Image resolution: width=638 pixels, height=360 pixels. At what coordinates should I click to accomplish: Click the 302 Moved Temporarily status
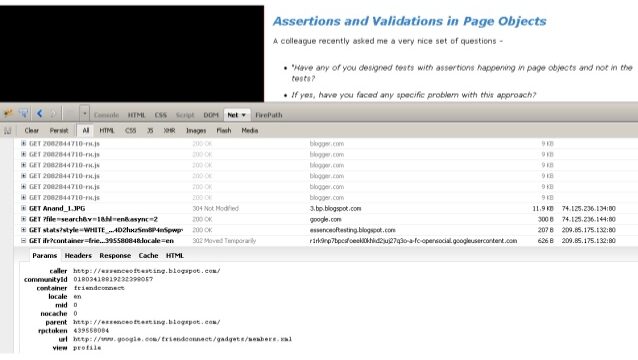coord(224,241)
